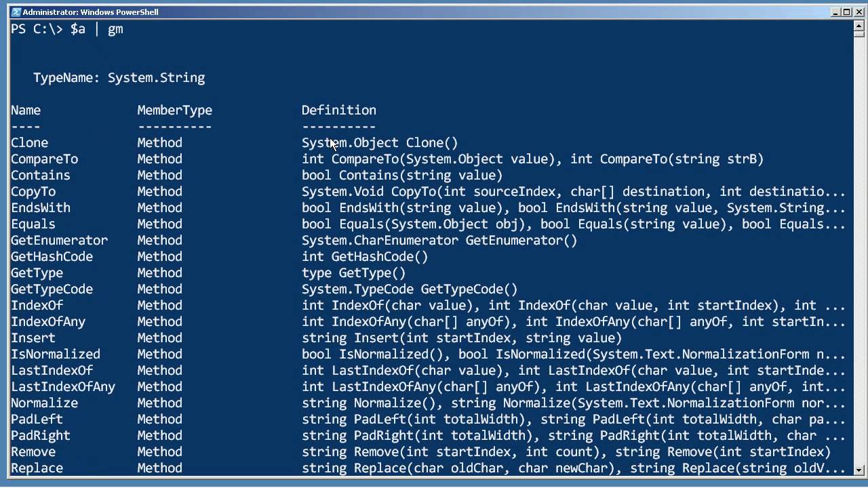Click the "$a | gm" command text
This screenshot has height=488, width=868.
tap(96, 29)
